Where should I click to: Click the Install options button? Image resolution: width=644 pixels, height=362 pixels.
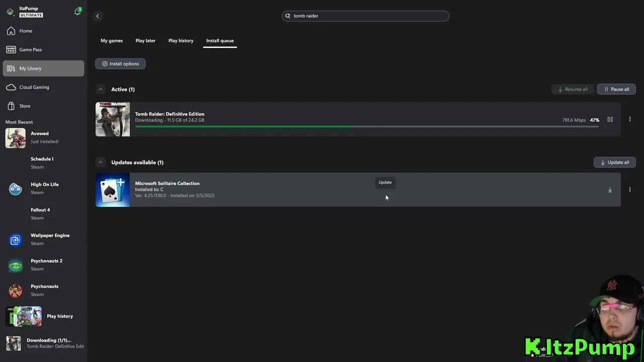[x=120, y=64]
